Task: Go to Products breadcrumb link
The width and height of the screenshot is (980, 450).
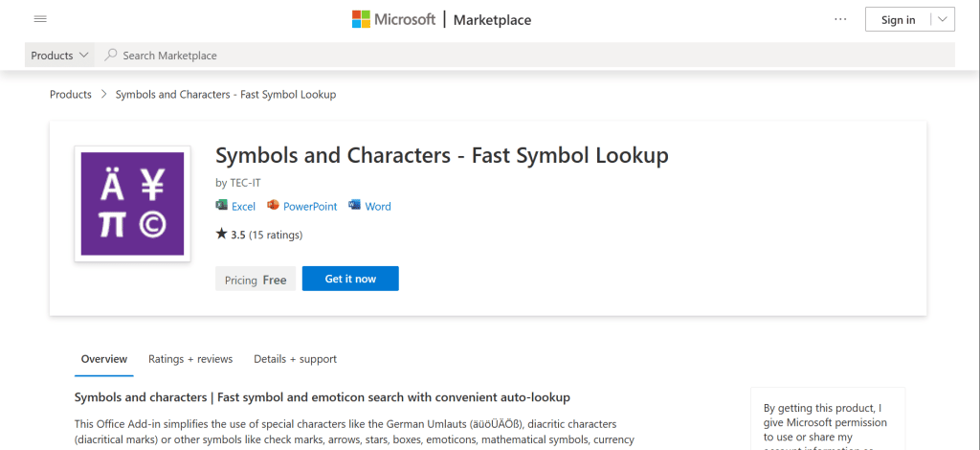Action: click(x=70, y=95)
